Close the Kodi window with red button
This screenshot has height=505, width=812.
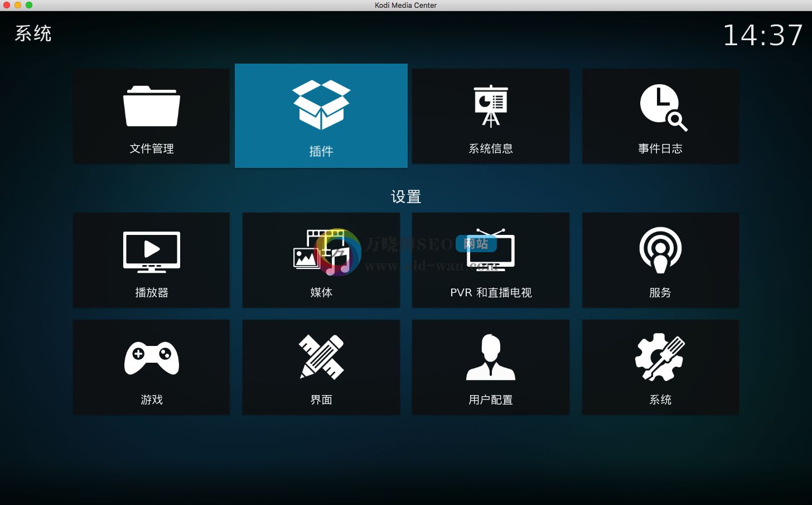pyautogui.click(x=7, y=5)
